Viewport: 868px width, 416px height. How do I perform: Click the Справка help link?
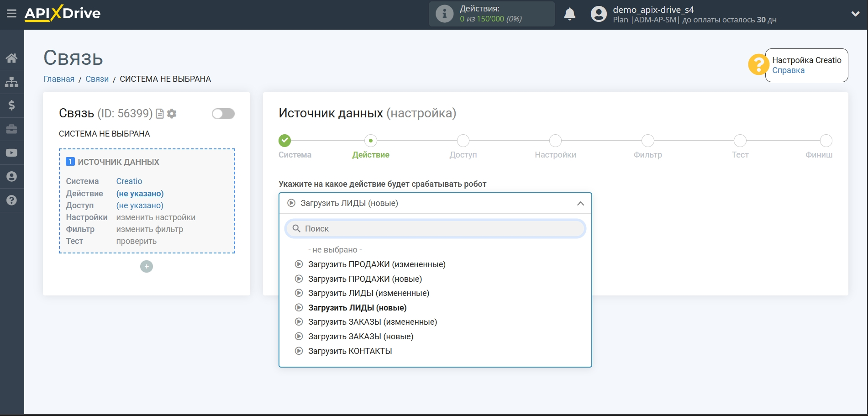pyautogui.click(x=788, y=70)
